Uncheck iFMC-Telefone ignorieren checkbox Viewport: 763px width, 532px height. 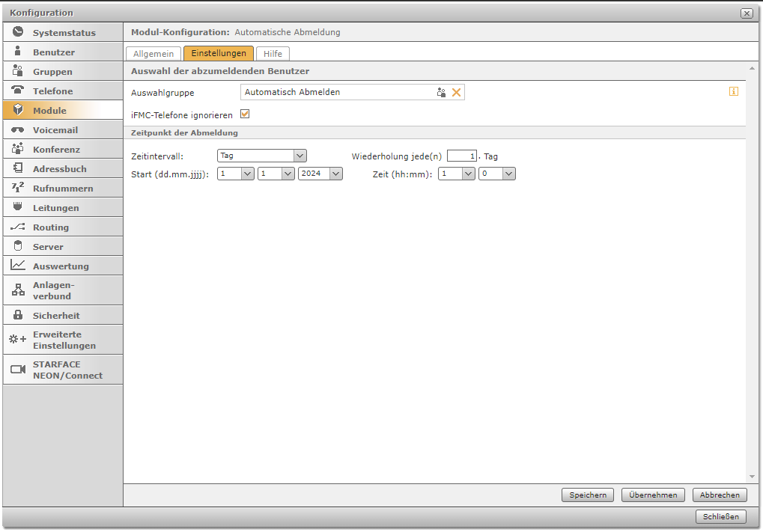coord(245,114)
